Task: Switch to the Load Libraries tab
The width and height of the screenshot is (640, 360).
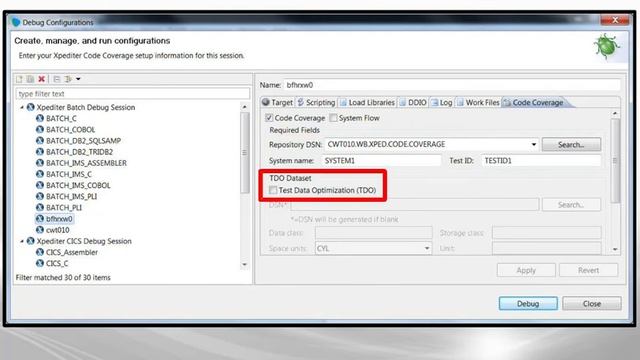Action: pyautogui.click(x=367, y=102)
